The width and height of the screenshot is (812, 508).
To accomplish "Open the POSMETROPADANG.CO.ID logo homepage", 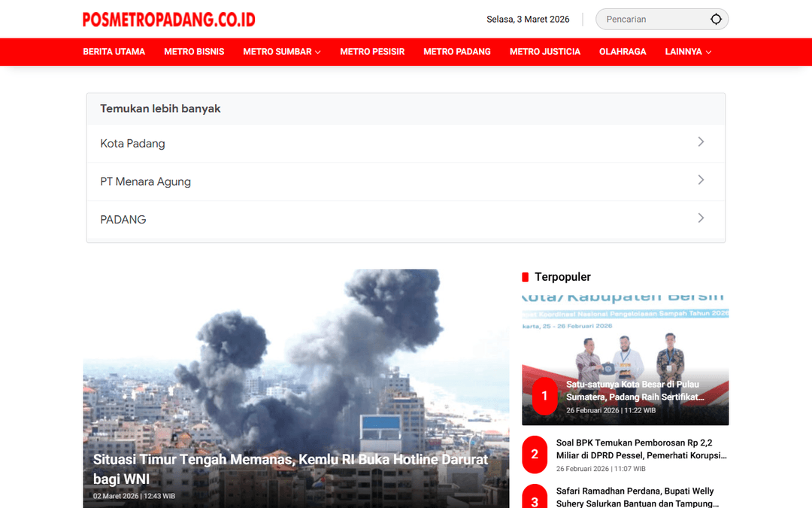I will click(169, 20).
